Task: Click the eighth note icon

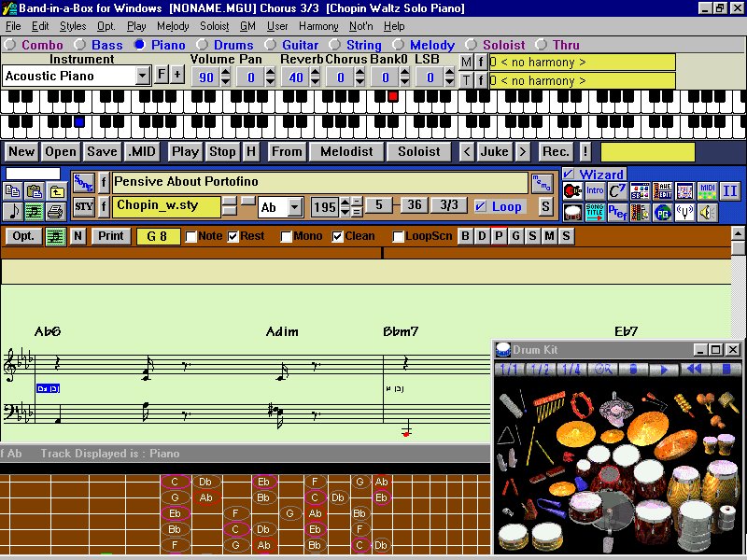Action: 12,212
